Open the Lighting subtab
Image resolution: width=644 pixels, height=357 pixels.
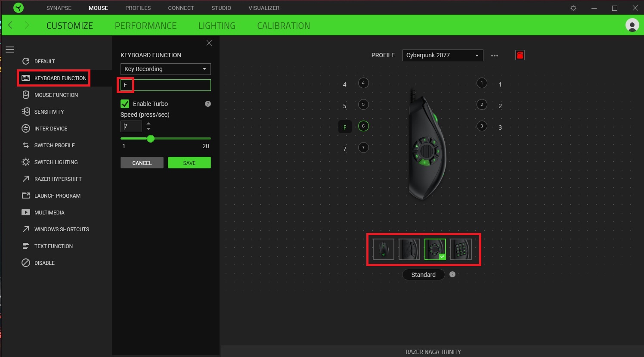pos(217,26)
